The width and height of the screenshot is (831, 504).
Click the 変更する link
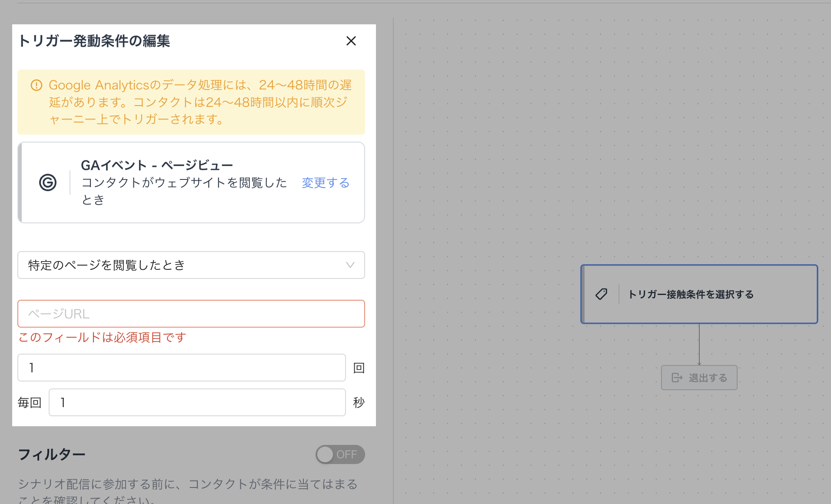326,182
